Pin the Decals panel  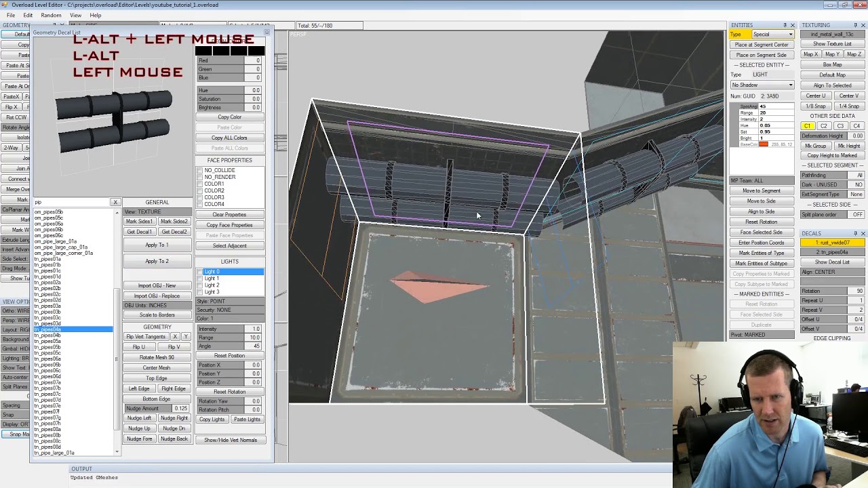855,234
